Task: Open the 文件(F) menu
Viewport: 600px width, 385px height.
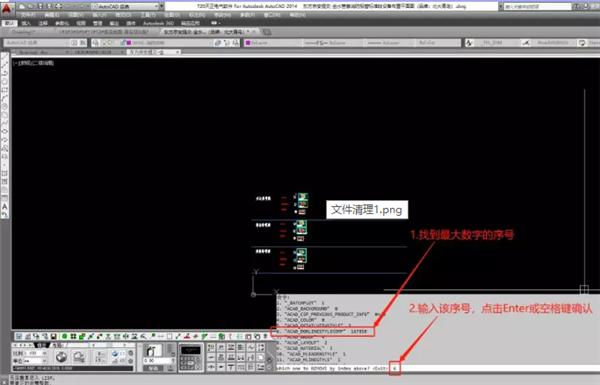Action: click(x=28, y=15)
